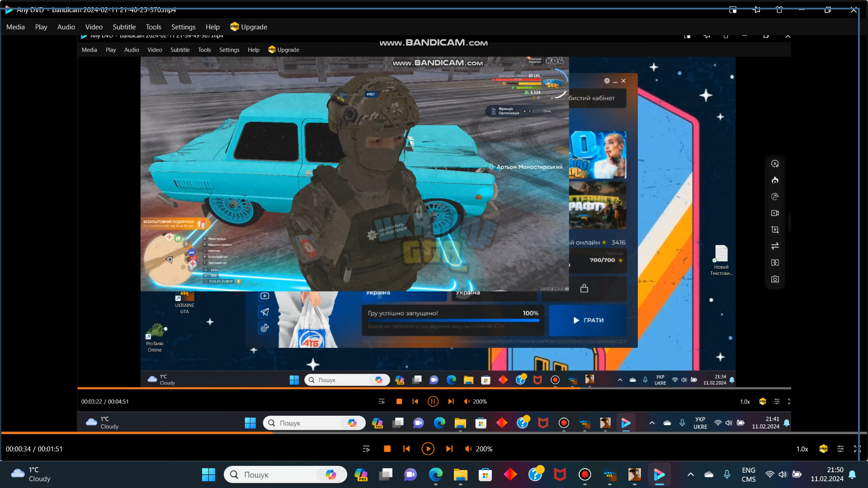
Task: Skip to the previous track in the bottom control bar
Action: (406, 449)
